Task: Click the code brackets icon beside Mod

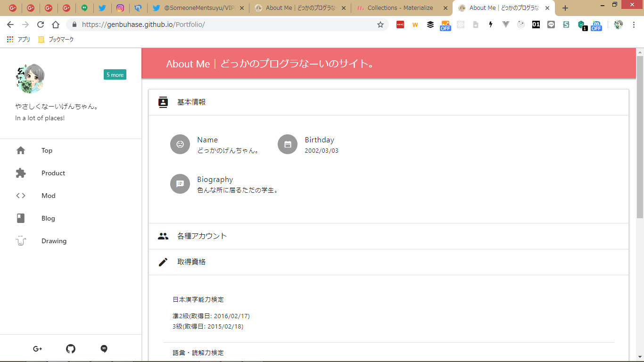Action: (x=21, y=196)
